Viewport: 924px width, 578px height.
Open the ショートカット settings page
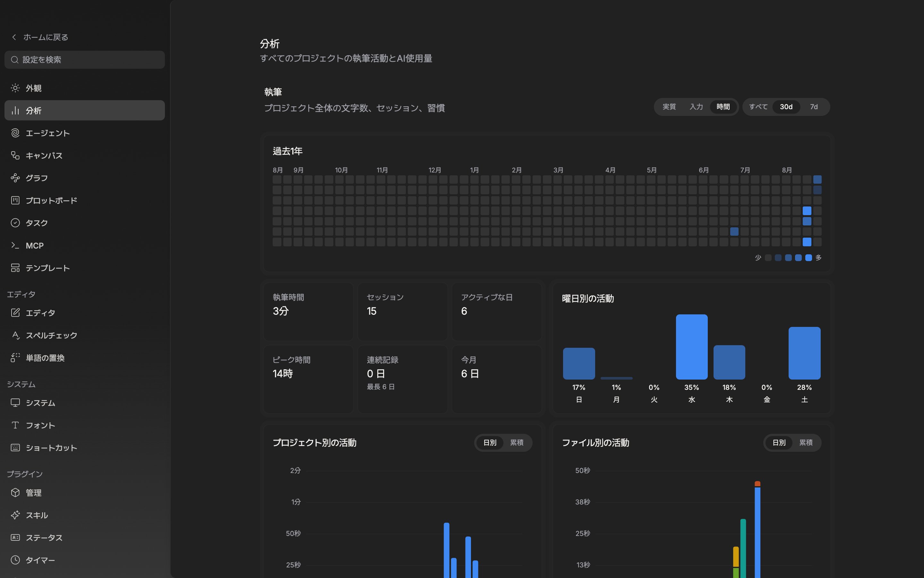84,448
